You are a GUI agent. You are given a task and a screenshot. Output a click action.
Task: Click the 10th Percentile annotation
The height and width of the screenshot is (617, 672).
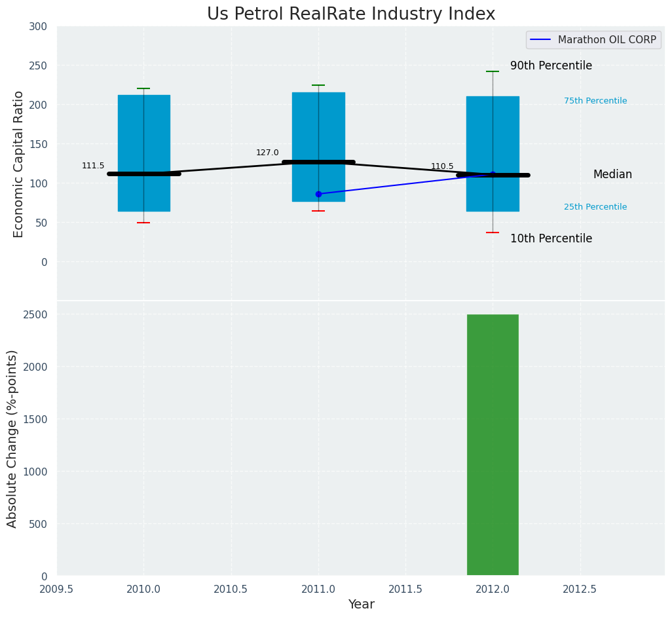[551, 239]
